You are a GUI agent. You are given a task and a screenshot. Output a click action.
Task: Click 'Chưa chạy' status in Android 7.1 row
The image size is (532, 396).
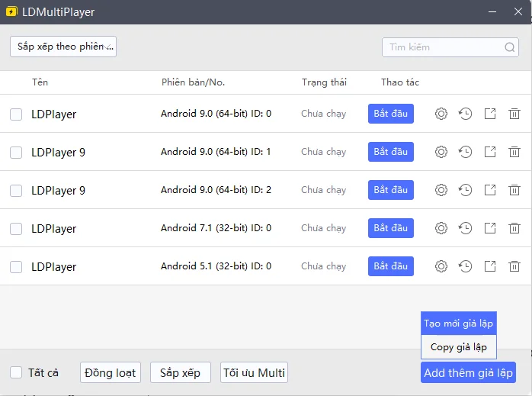coord(324,228)
